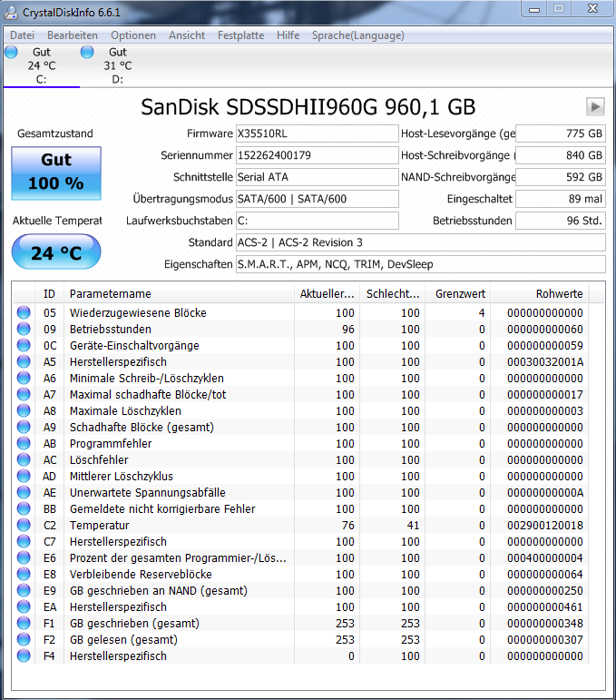Open the Hilfe menu
The height and width of the screenshot is (700, 616).
(x=288, y=35)
